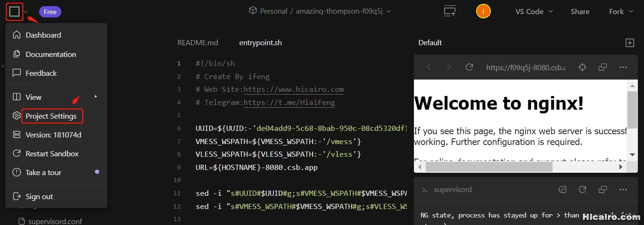Click the Take a tour alert icon
This screenshot has height=225, width=644.
(17, 172)
